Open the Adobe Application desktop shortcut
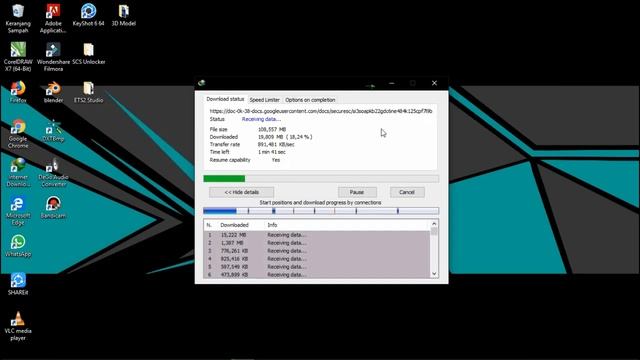This screenshot has height=360, width=640. 53,18
